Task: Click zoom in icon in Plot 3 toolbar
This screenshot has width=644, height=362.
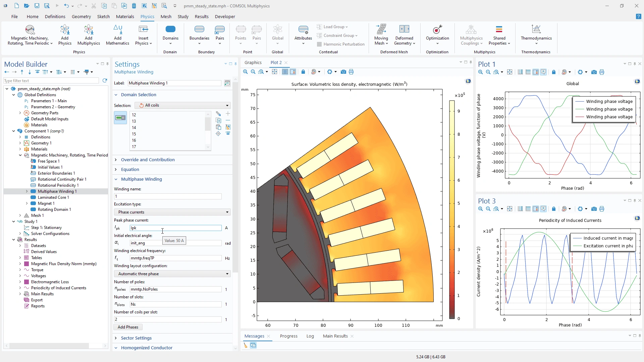Action: [x=480, y=209]
